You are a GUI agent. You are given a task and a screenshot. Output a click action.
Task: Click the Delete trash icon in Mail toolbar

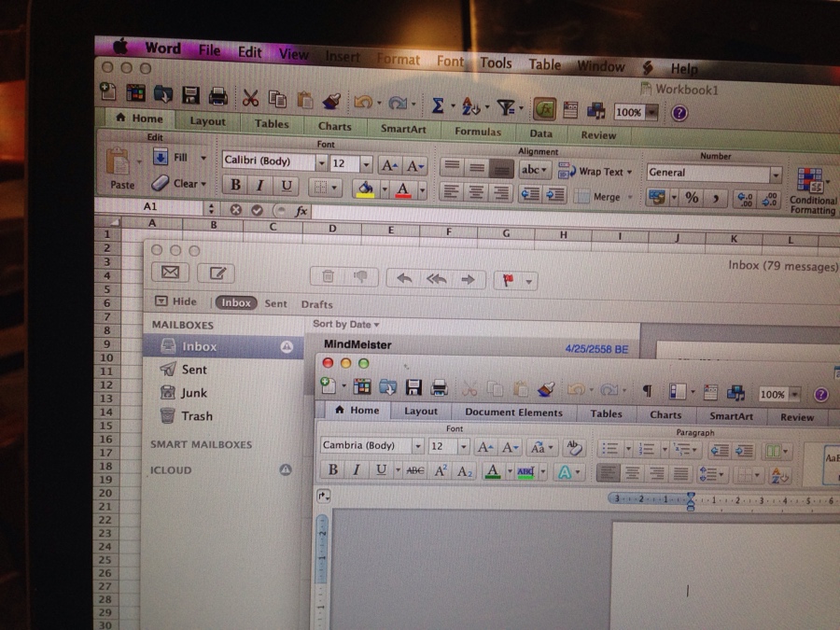[x=328, y=276]
